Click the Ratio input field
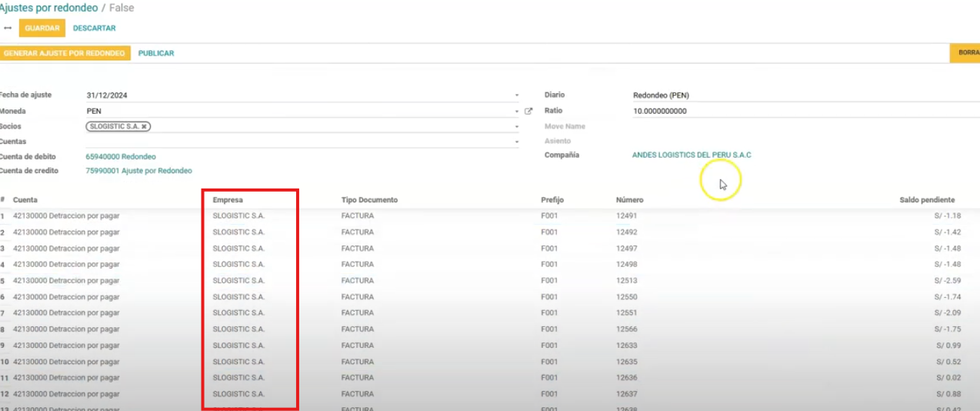The image size is (980, 411). click(800, 112)
